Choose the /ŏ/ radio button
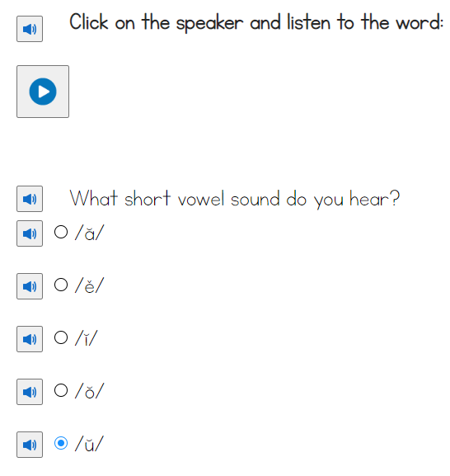The width and height of the screenshot is (450, 476). (61, 390)
